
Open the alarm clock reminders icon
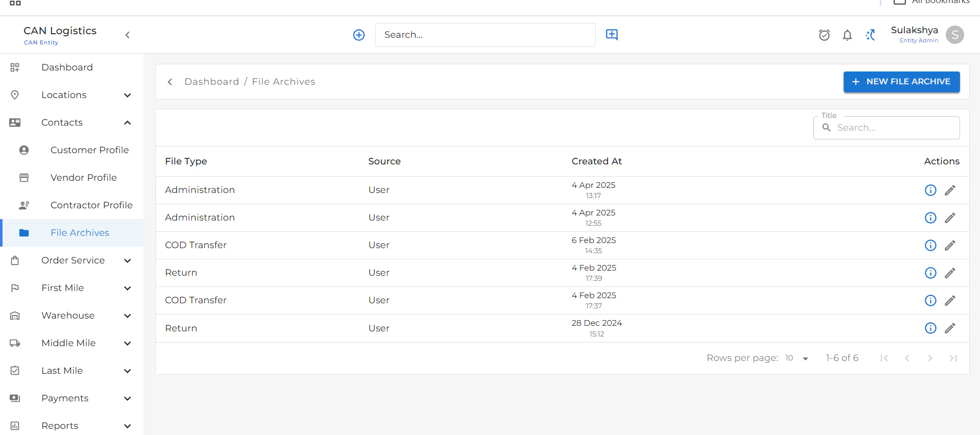(824, 35)
